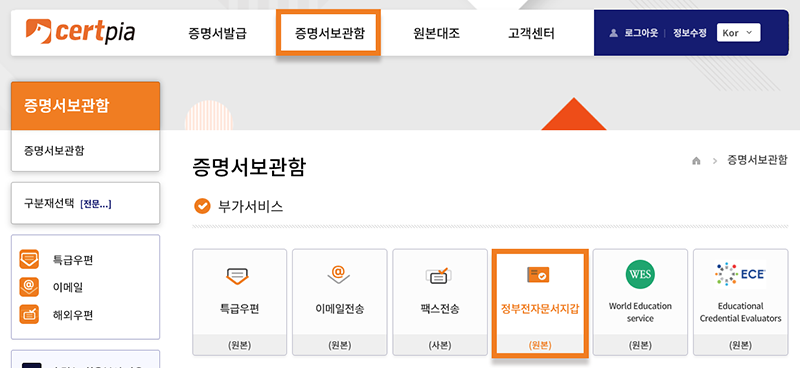Image resolution: width=800 pixels, height=368 pixels.
Task: Open the 정부전자문서지갑 service card
Action: [x=540, y=303]
